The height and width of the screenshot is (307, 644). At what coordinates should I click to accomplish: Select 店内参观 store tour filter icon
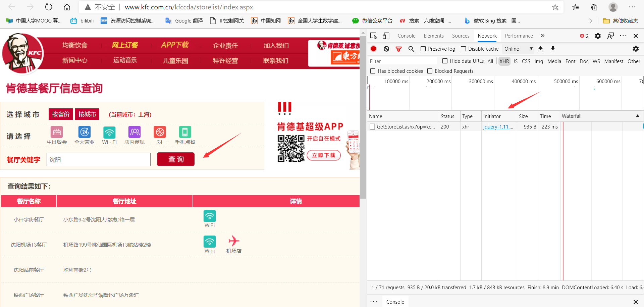tap(135, 135)
